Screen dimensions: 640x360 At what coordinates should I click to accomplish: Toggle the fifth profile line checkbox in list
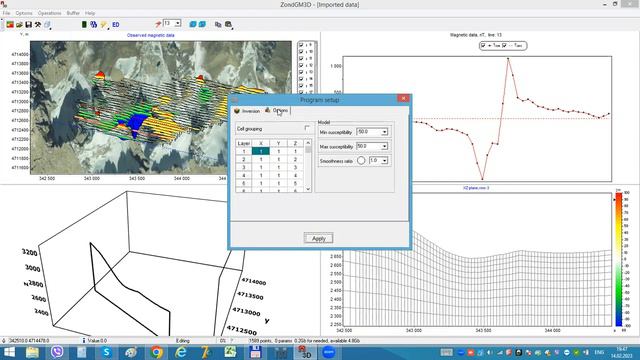(301, 72)
